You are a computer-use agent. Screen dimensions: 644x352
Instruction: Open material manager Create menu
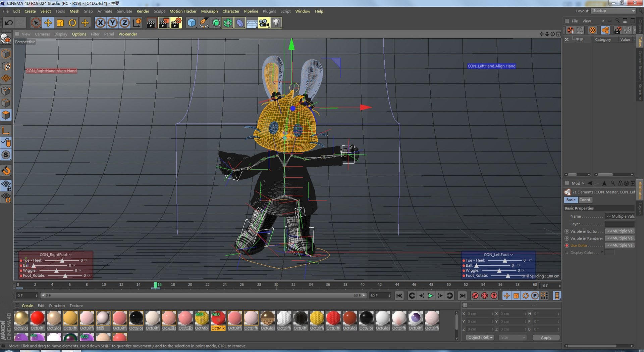28,306
